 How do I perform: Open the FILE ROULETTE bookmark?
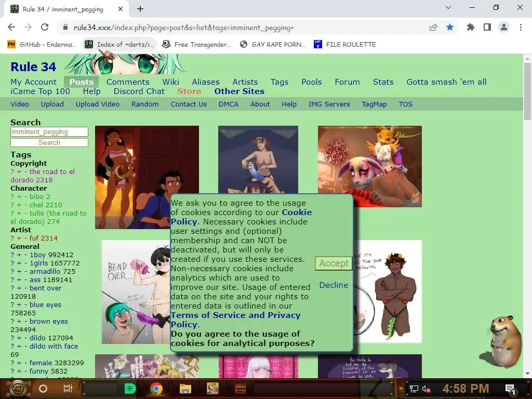click(345, 45)
